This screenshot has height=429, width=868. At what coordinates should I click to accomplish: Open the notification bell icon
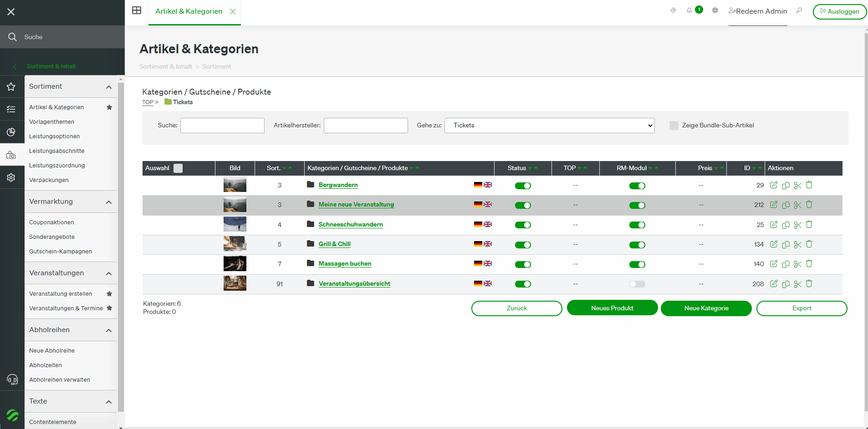[x=689, y=10]
